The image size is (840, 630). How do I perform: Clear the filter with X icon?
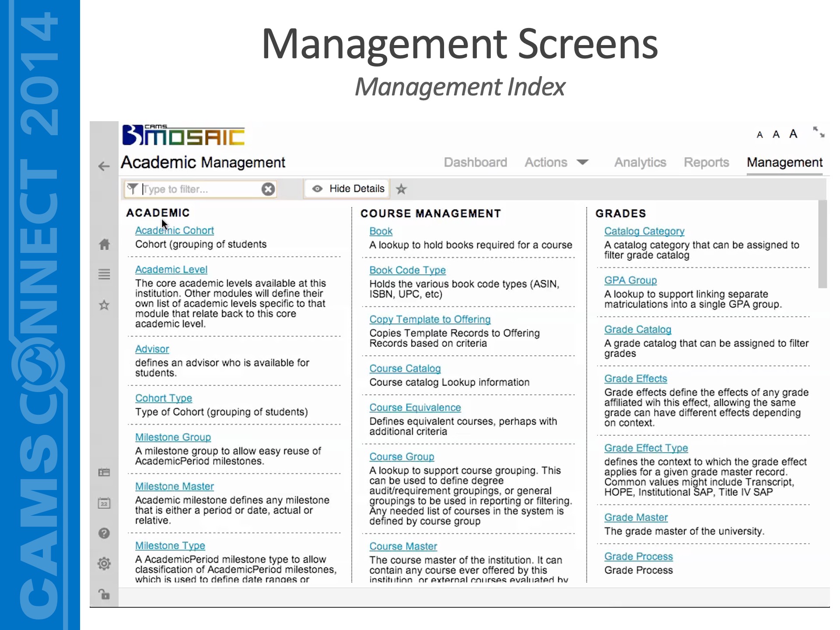(x=268, y=189)
